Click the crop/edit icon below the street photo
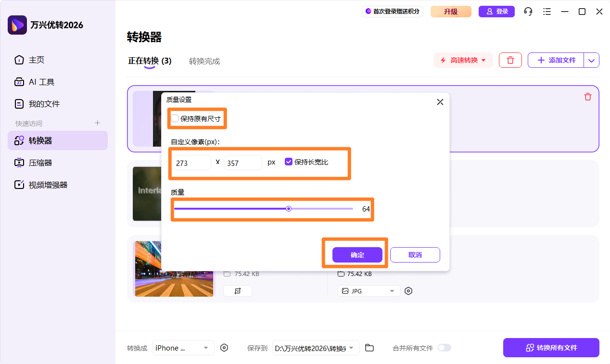 [237, 290]
